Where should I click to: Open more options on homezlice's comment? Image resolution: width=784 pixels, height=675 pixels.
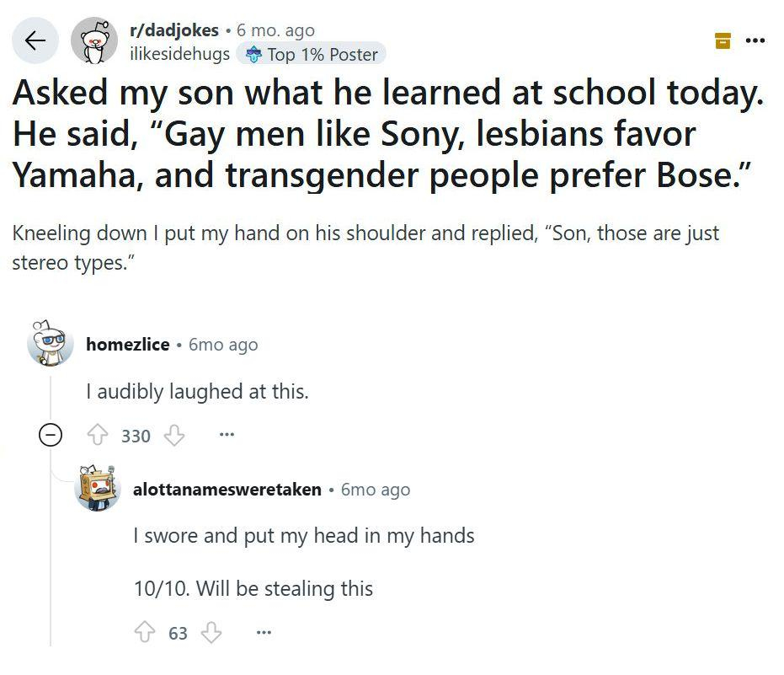coord(226,436)
